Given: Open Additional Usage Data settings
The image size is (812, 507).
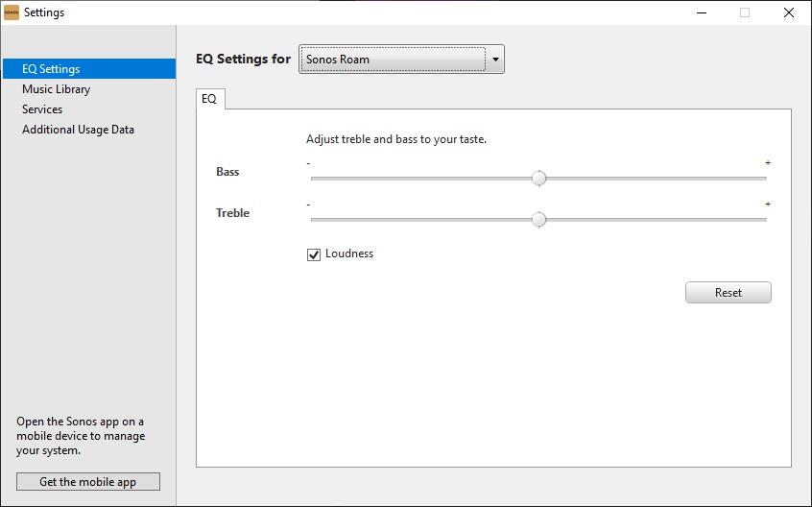Looking at the screenshot, I should (78, 130).
